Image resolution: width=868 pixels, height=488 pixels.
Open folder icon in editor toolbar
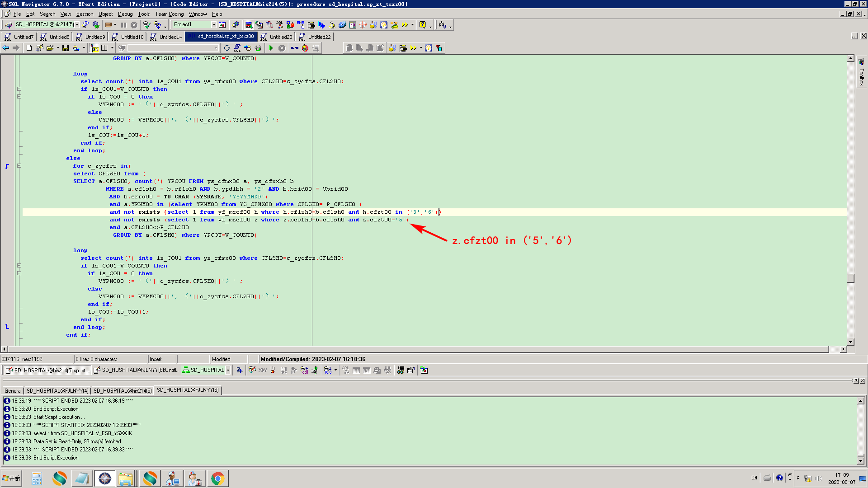pos(50,48)
